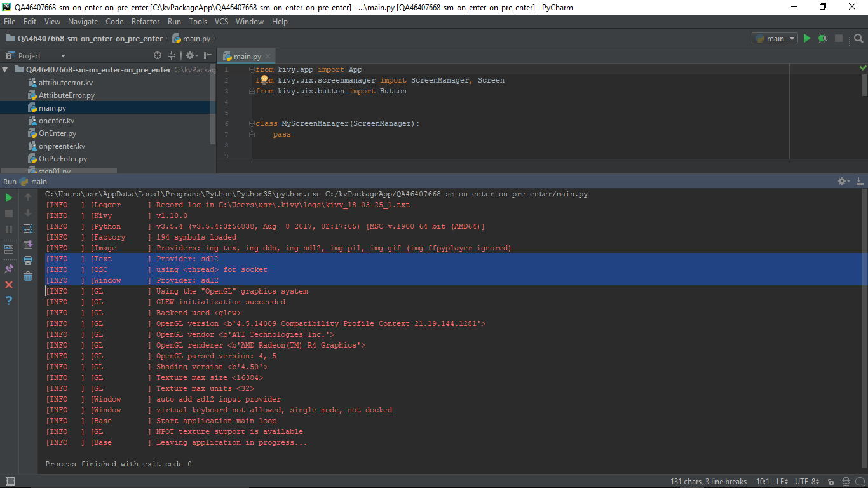Collapse class MyScreenManager fold marker
Image resolution: width=868 pixels, height=488 pixels.
click(252, 123)
